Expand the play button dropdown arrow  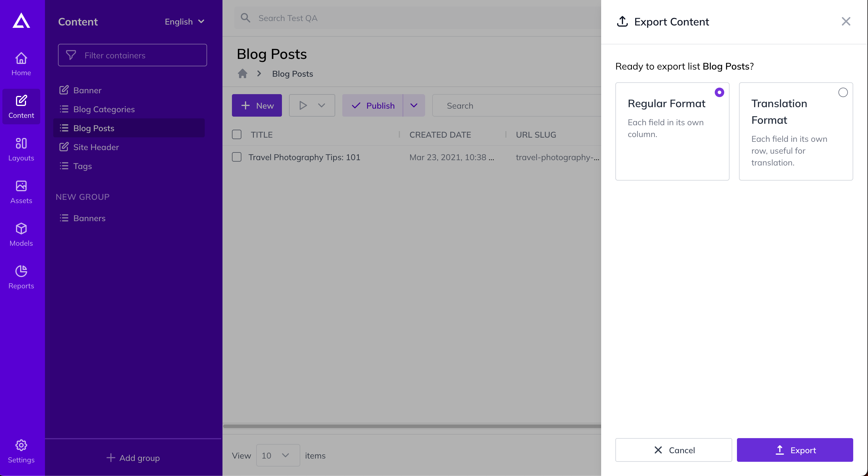322,105
